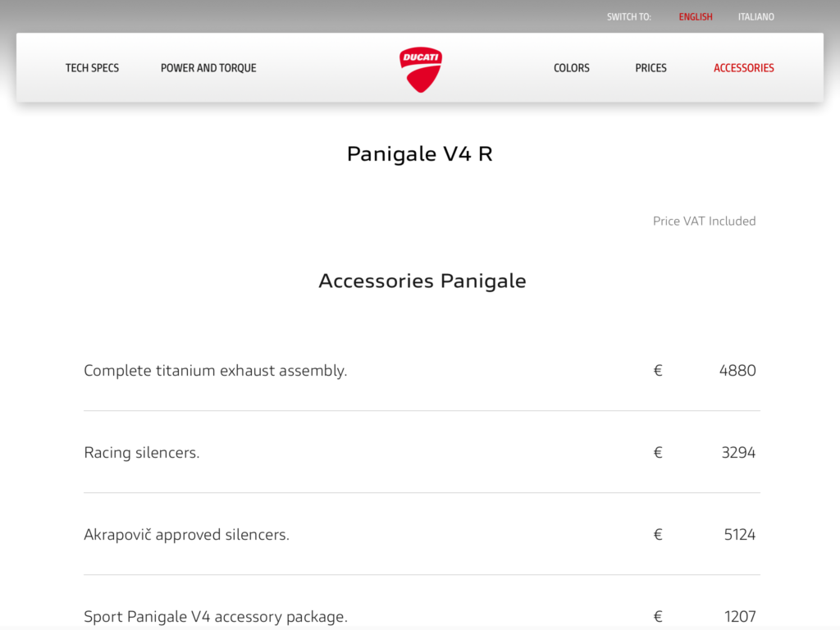This screenshot has height=630, width=840.
Task: Click the Racing silencers item
Action: coord(142,453)
